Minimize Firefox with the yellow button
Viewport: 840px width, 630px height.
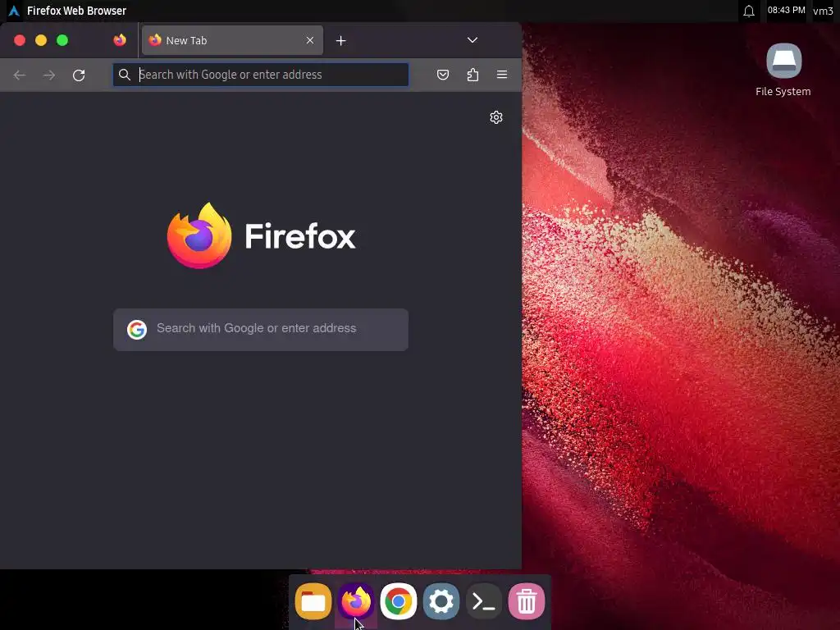(41, 40)
